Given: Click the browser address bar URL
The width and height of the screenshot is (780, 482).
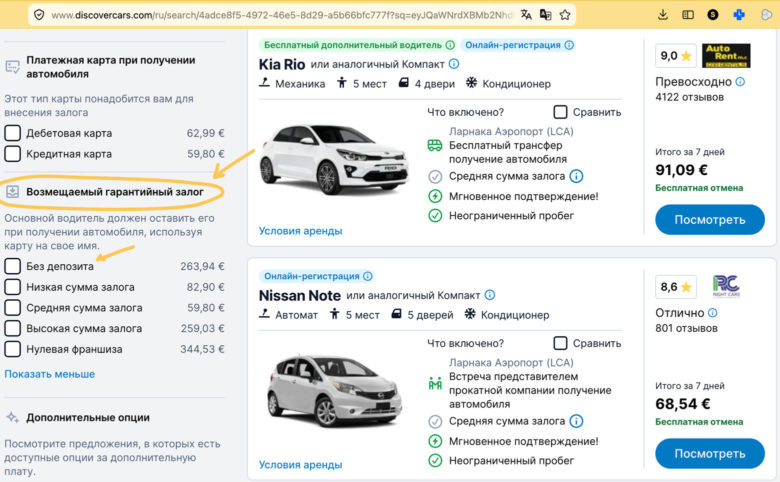Looking at the screenshot, I should point(281,15).
